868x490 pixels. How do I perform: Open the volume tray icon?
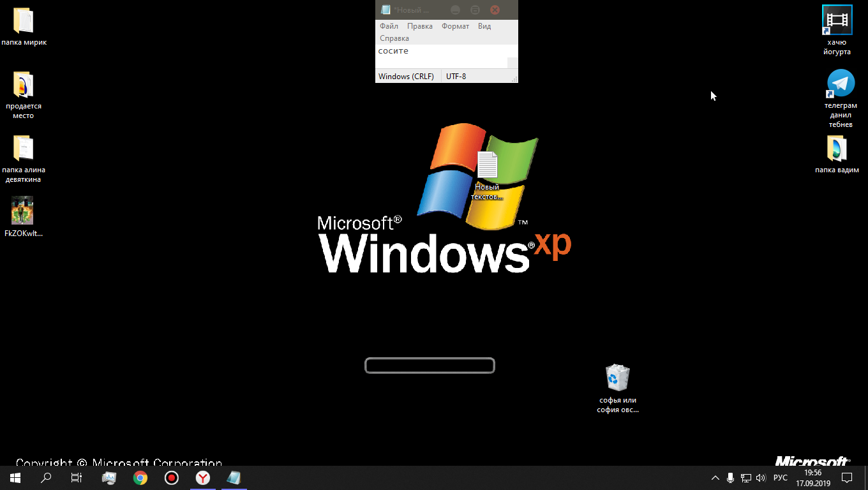pyautogui.click(x=761, y=477)
